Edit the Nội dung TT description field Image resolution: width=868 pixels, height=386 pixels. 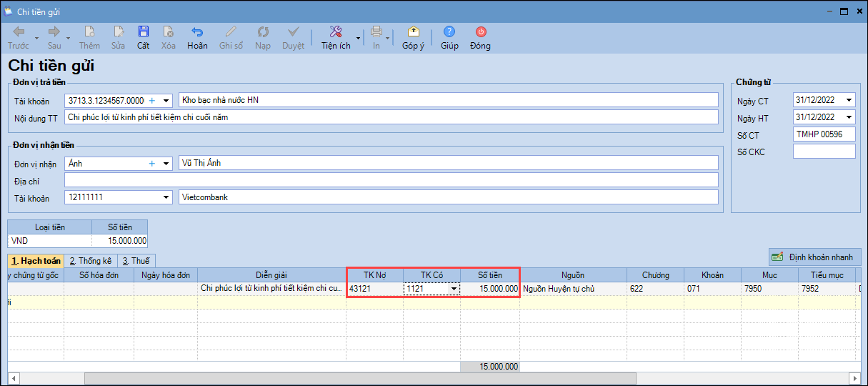coord(391,117)
